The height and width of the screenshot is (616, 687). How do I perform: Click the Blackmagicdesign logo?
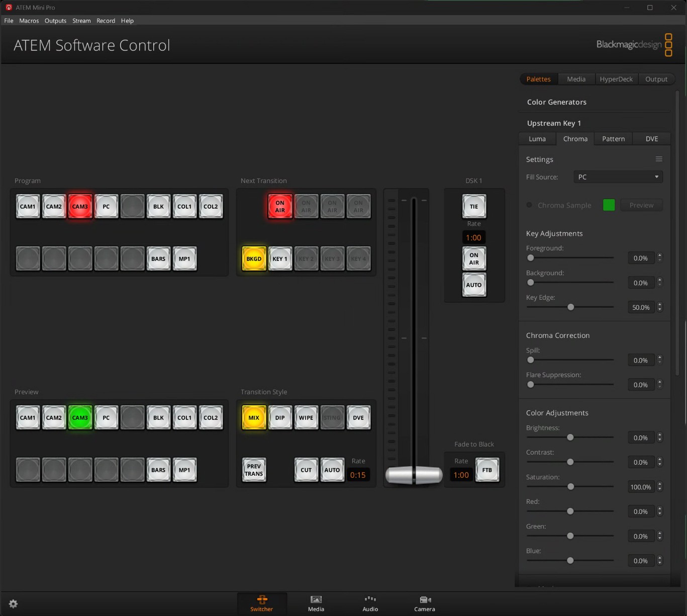634,45
